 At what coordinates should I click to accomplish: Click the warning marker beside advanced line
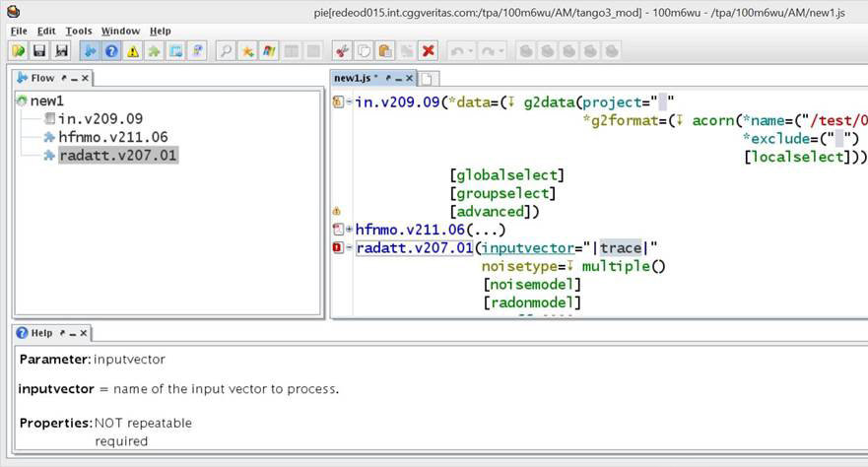click(337, 211)
